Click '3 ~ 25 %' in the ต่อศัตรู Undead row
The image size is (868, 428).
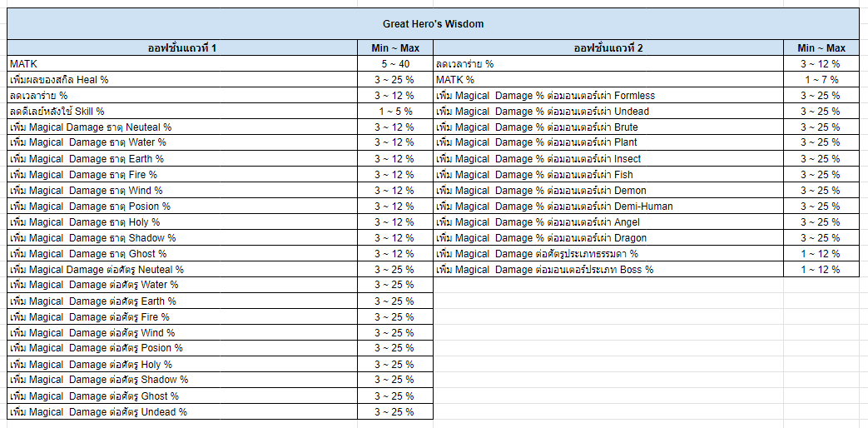(395, 412)
